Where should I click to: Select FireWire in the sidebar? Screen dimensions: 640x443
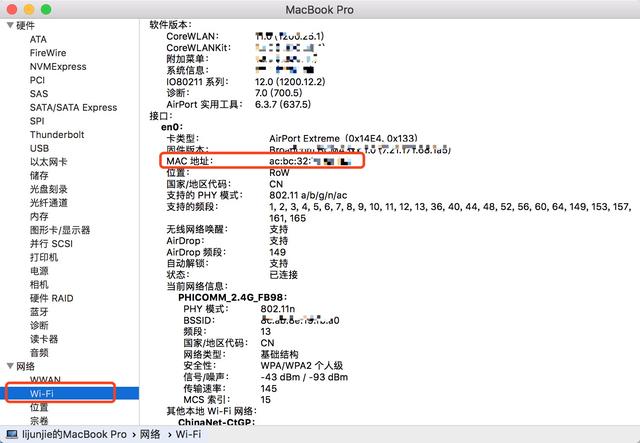48,53
